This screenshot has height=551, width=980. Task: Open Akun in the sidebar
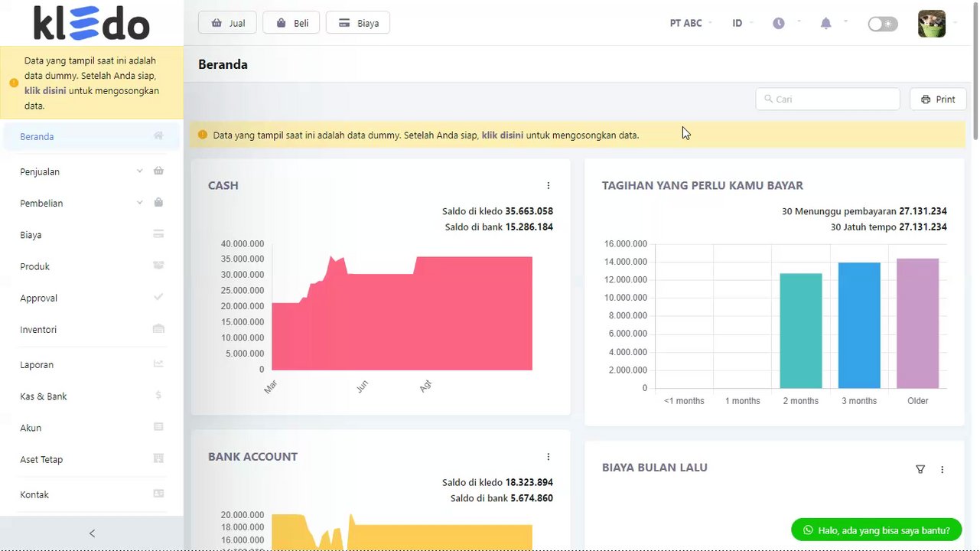tap(92, 428)
